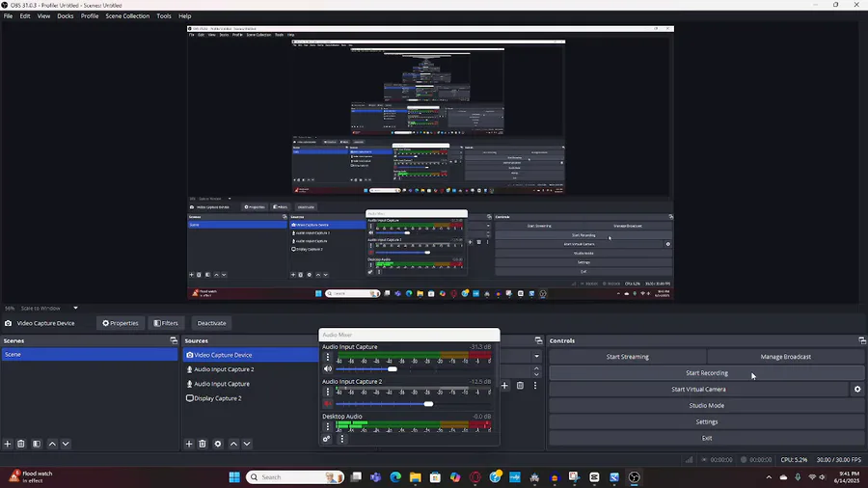
Task: Start the Virtual Camera
Action: [698, 390]
